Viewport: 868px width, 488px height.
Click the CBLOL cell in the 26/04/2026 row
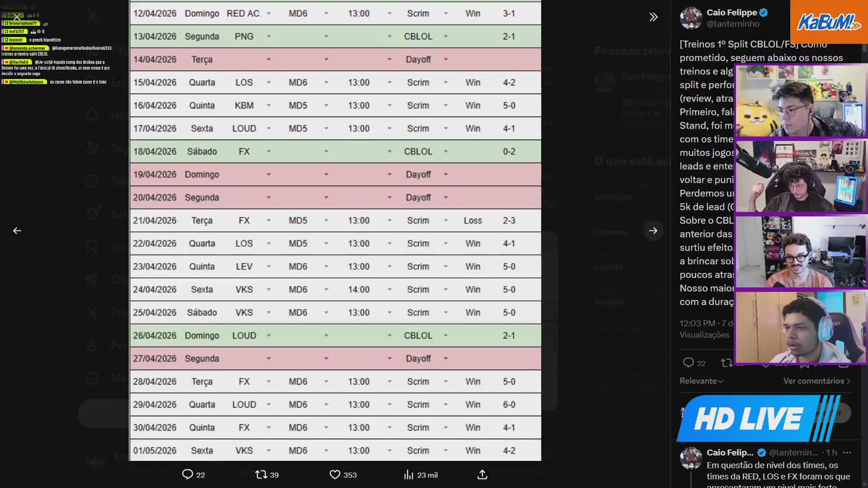coord(418,336)
